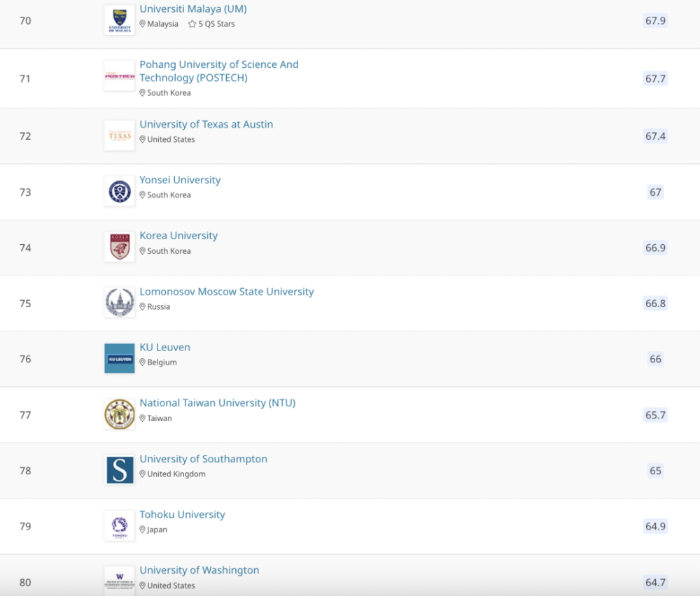Screen dimensions: 700x596
Task: Click the Universiti Malaya logo
Action: [120, 20]
